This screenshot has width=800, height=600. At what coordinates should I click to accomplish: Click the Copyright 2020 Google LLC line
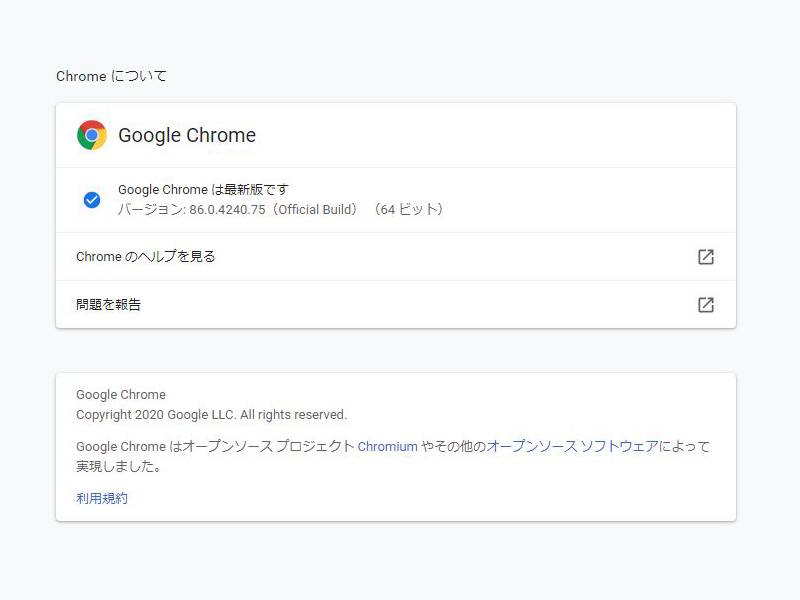(211, 414)
